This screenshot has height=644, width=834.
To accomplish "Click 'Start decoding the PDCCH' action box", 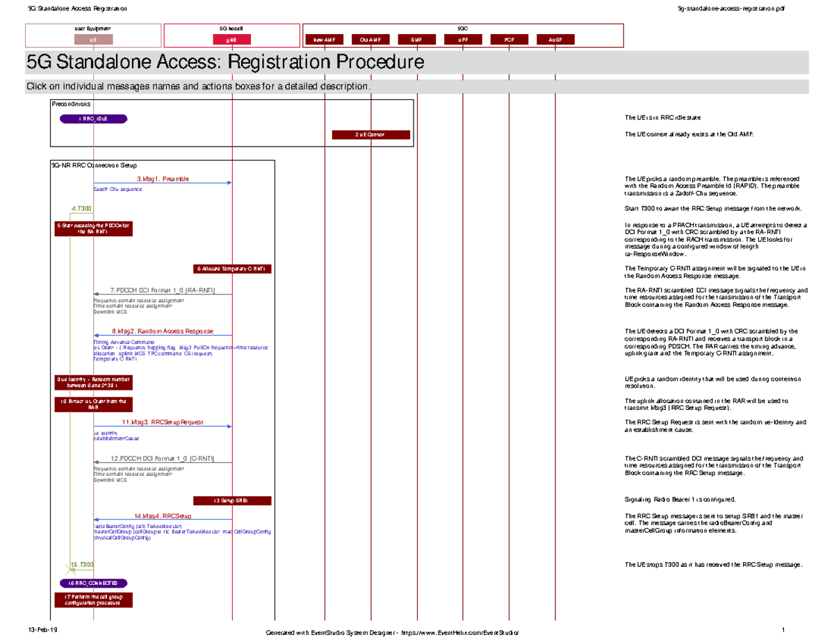I will tap(93, 229).
